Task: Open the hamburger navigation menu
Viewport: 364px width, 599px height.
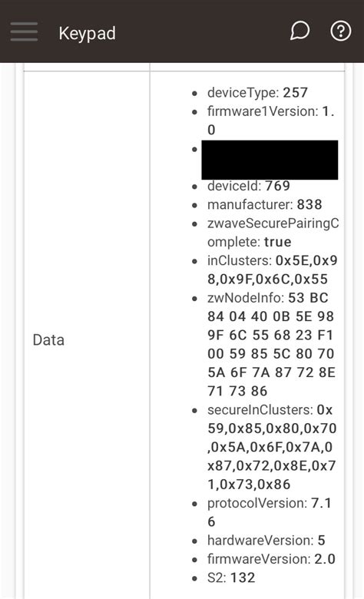Action: [x=24, y=31]
